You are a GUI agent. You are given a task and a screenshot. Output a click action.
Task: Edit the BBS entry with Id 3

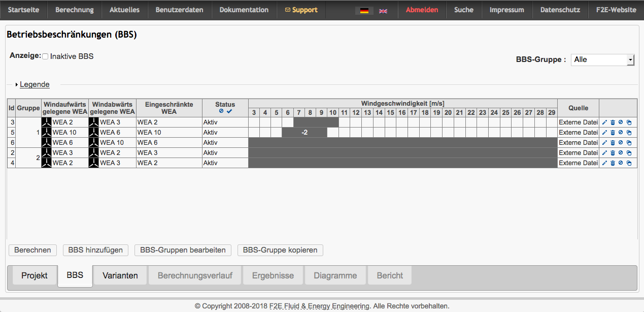click(604, 122)
